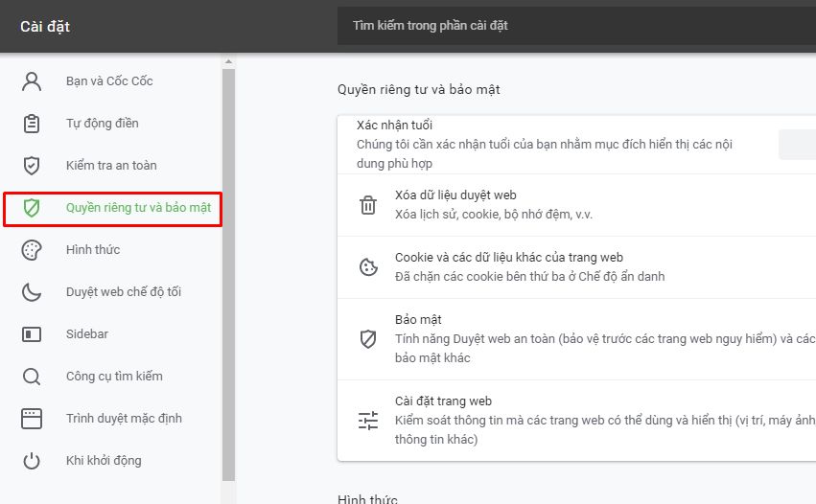Open Cài đặt trang web row
The width and height of the screenshot is (816, 504).
pyautogui.click(x=576, y=421)
